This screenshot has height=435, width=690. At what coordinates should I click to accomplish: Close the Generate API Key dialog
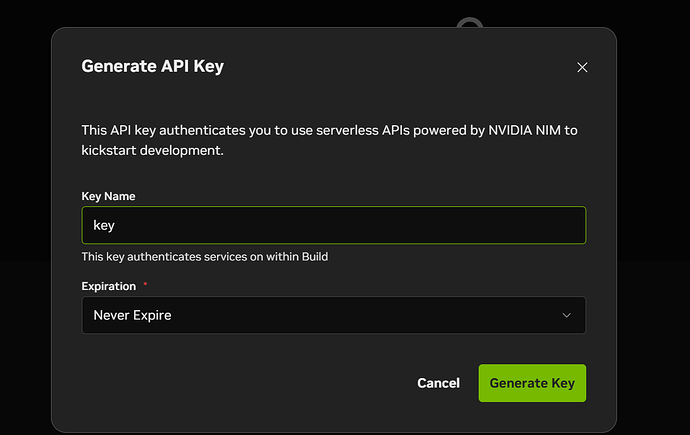(x=582, y=67)
